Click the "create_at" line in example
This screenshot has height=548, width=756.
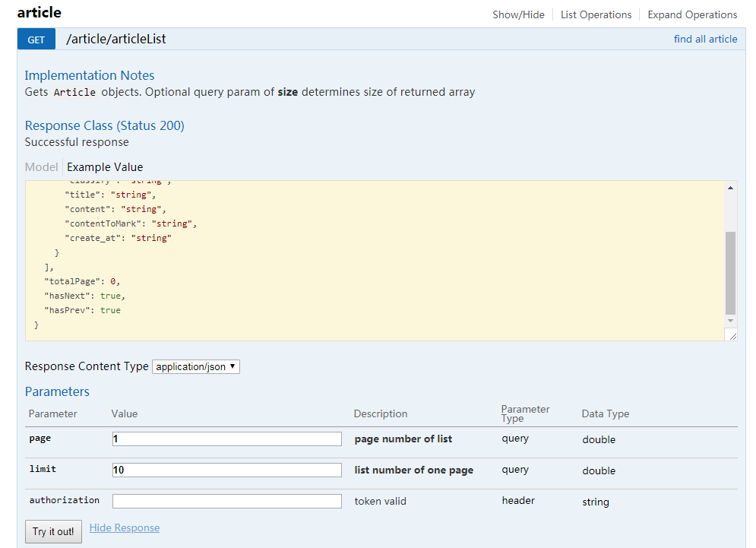coord(118,238)
